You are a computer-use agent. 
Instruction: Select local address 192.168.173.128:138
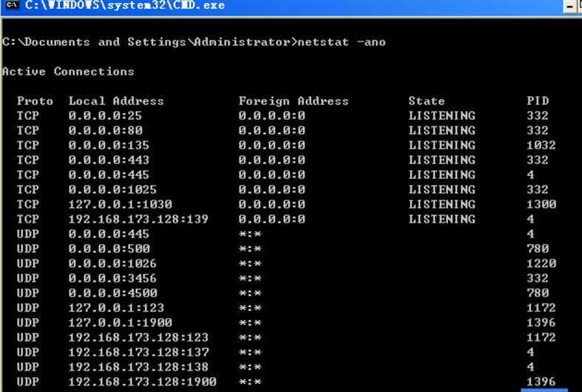point(138,367)
